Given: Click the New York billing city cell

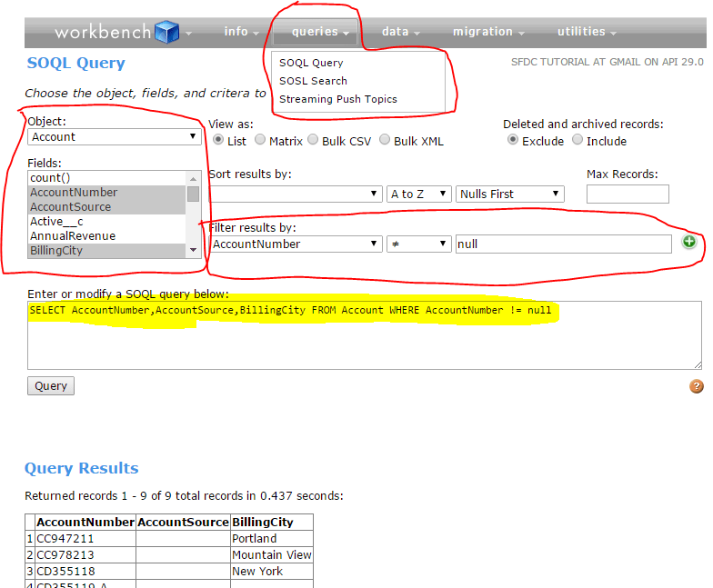Looking at the screenshot, I should (x=271, y=571).
